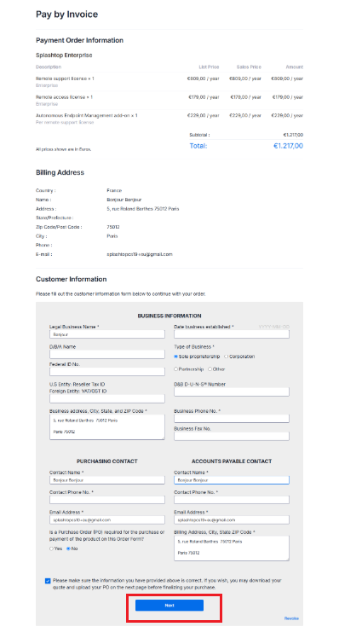Click the Remote support license × 1 row
This screenshot has height=644, width=339.
(x=169, y=81)
